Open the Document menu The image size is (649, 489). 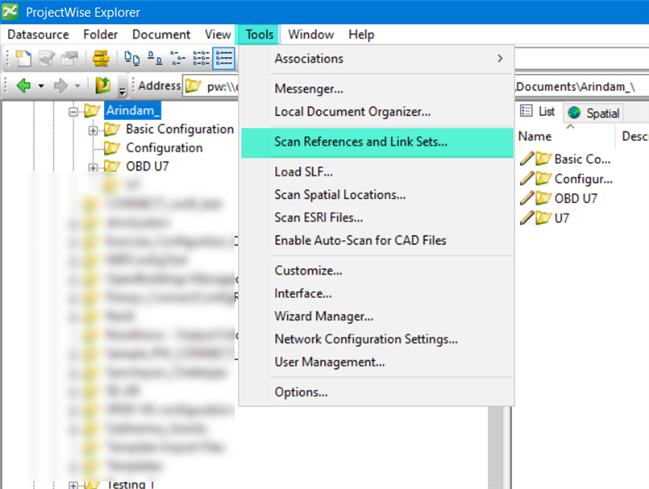(x=161, y=34)
